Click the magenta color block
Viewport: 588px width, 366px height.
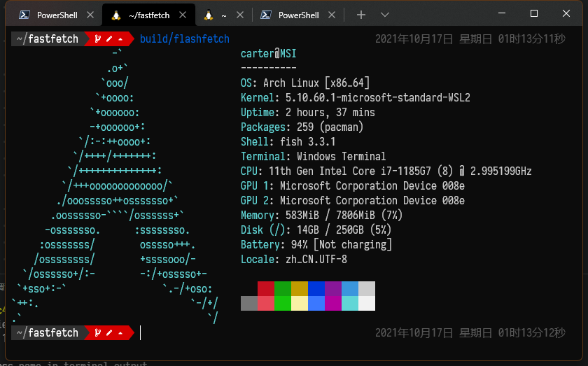[x=333, y=304]
